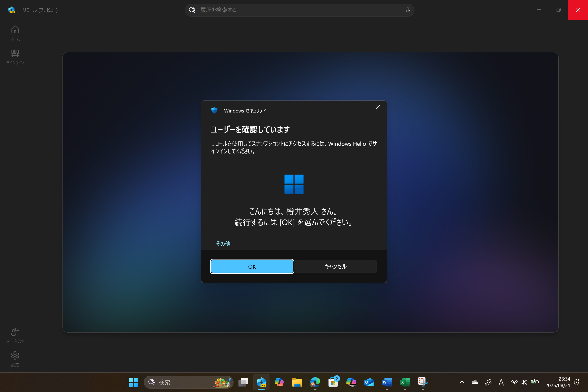The width and height of the screenshot is (588, 392).
Task: Toggle do-not-disturb via the bell icon
Action: (x=577, y=382)
